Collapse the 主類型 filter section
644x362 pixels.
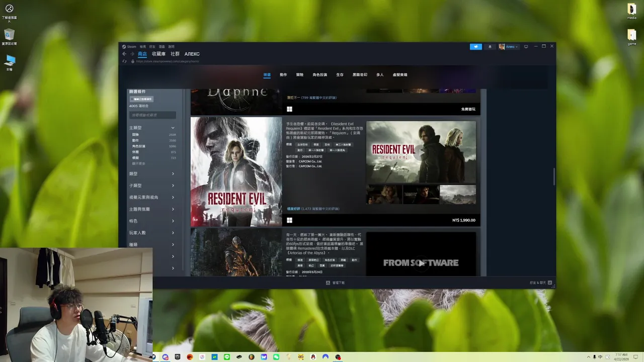[x=152, y=128]
